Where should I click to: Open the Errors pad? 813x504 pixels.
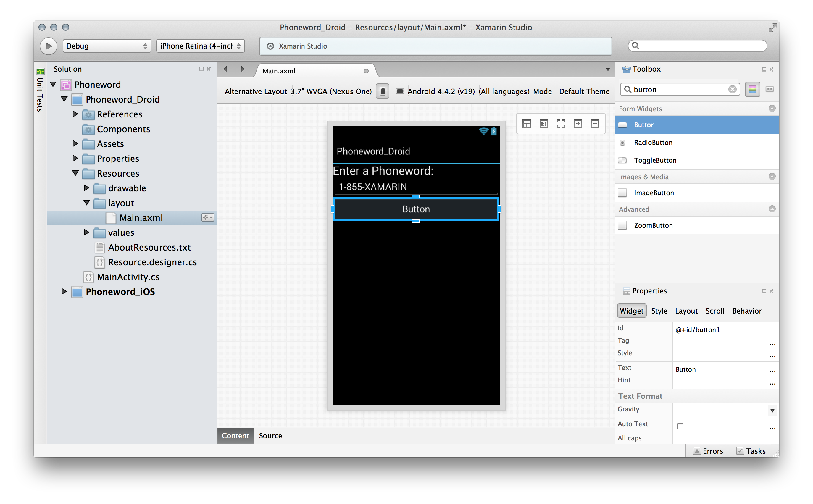point(708,451)
